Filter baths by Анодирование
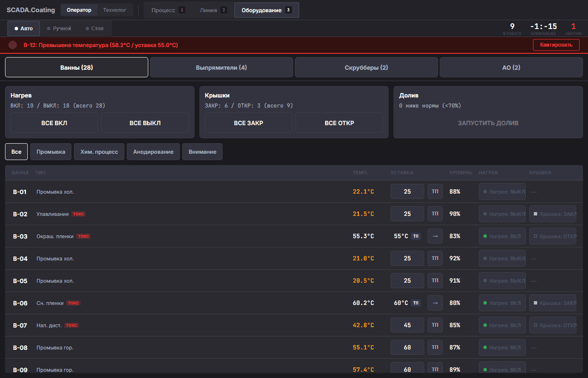The height and width of the screenshot is (378, 588). (153, 152)
